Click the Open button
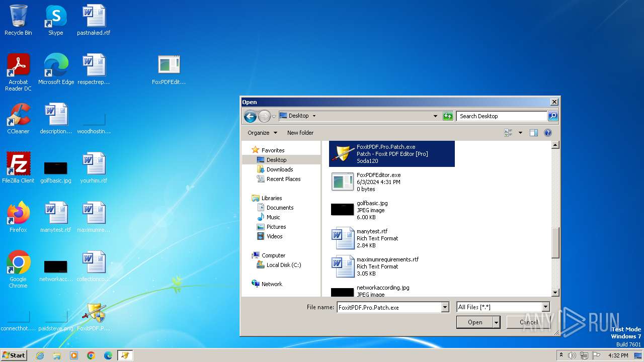The image size is (644, 362). pyautogui.click(x=475, y=322)
